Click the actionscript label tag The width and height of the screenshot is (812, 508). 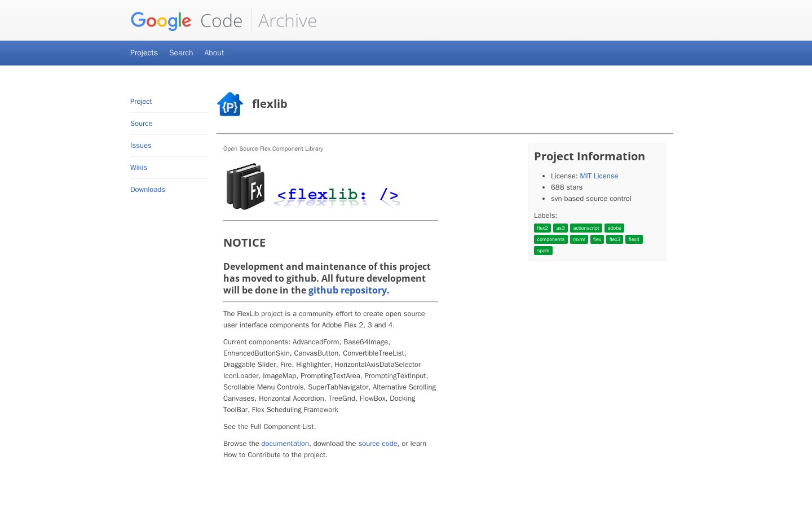point(586,228)
